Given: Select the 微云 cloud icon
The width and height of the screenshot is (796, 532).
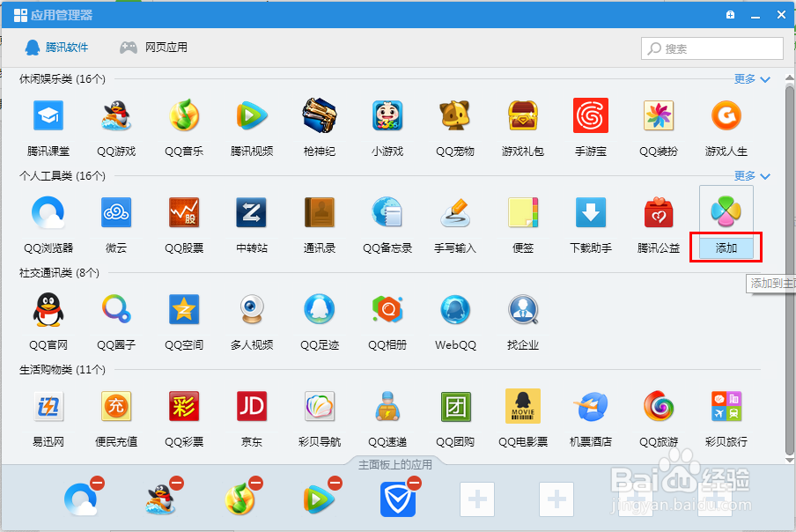Looking at the screenshot, I should click(x=116, y=212).
